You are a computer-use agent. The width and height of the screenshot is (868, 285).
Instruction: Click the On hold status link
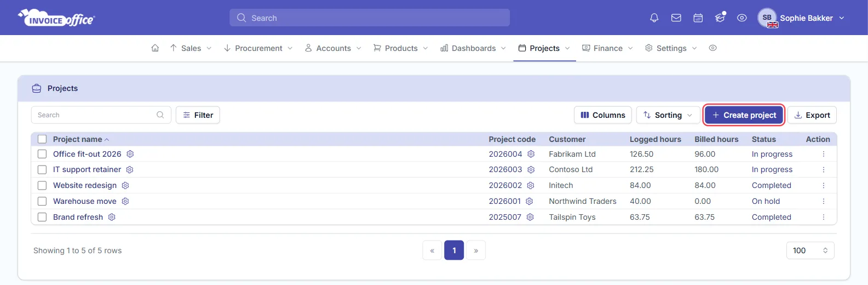pos(766,201)
